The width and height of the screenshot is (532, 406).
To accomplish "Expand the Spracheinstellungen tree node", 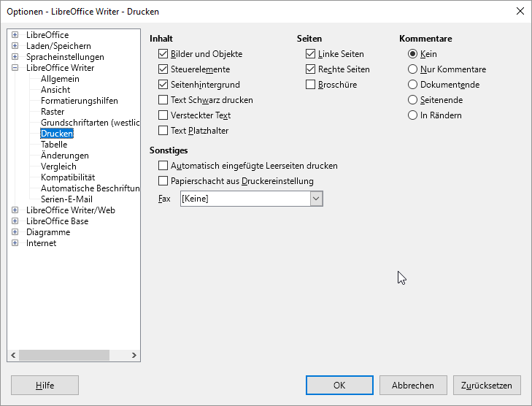I will [x=15, y=56].
